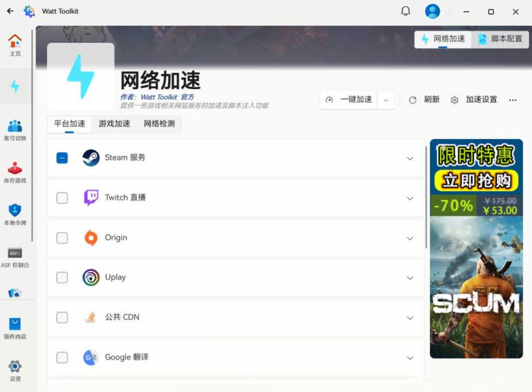532x392 pixels.
Task: Toggle the Steam 服务 checkbox
Action: pyautogui.click(x=62, y=158)
